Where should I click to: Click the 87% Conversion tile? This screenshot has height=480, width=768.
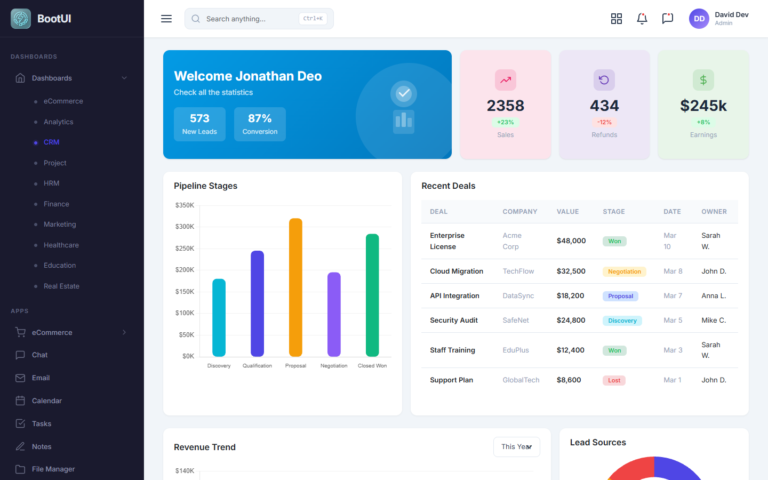pyautogui.click(x=260, y=124)
